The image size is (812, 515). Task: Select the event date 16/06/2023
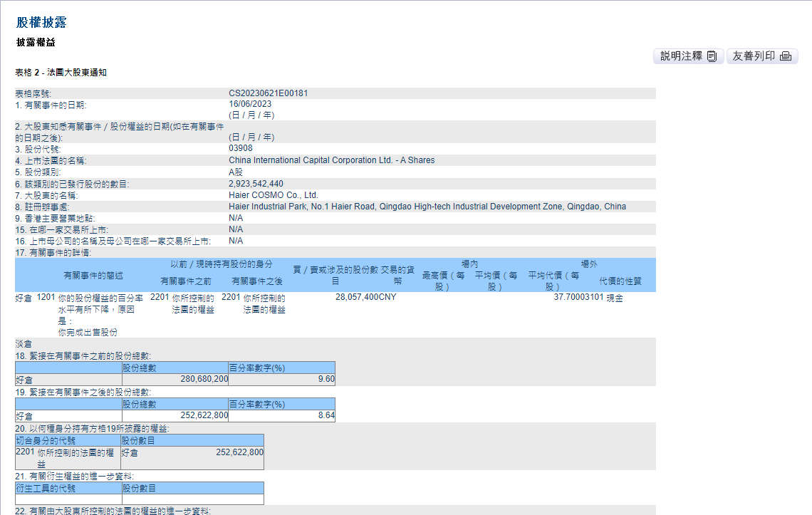[x=250, y=103]
